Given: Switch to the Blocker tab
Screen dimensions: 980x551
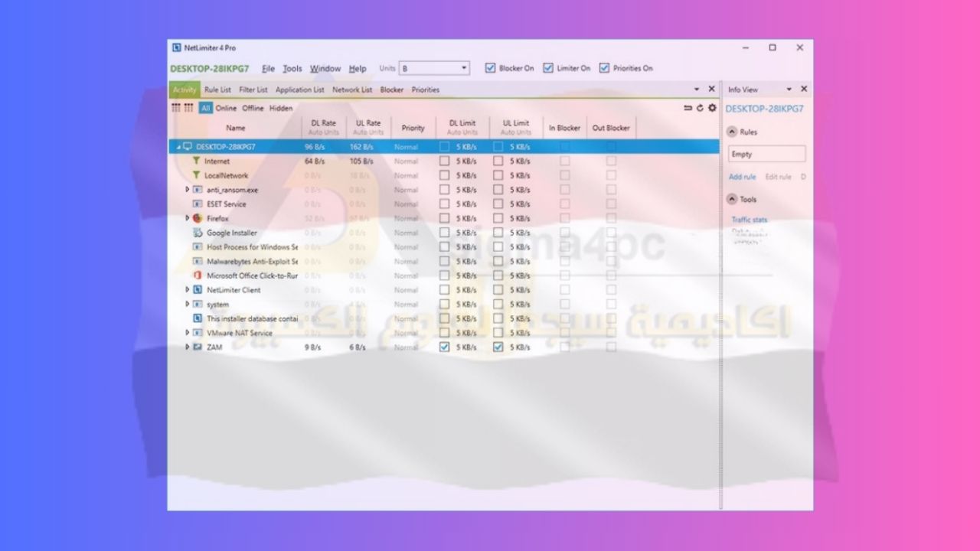Looking at the screenshot, I should [x=392, y=90].
